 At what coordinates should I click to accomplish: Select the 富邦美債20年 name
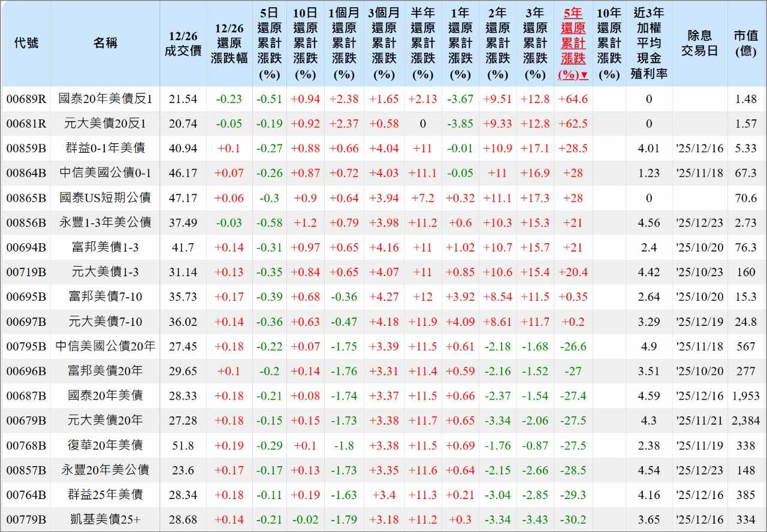[x=105, y=371]
